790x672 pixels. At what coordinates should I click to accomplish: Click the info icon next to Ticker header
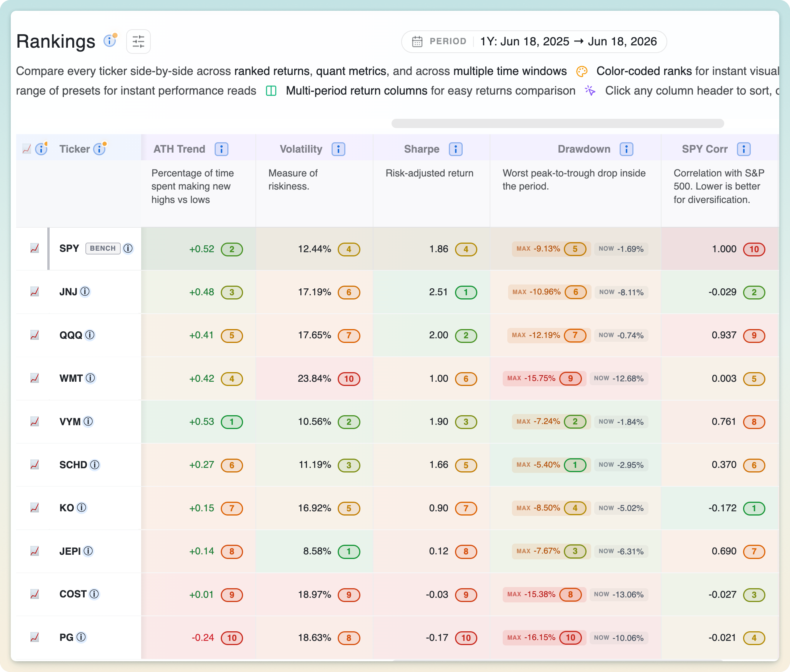point(100,149)
